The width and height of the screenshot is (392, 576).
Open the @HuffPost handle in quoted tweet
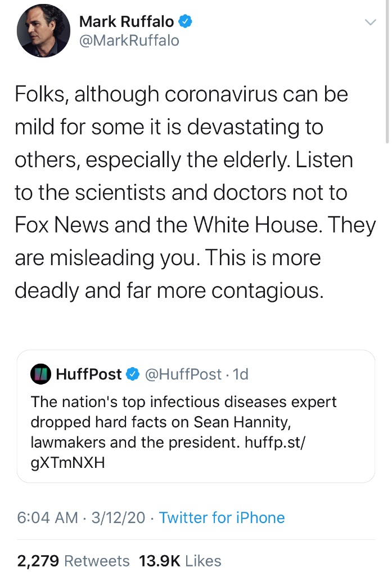point(183,374)
